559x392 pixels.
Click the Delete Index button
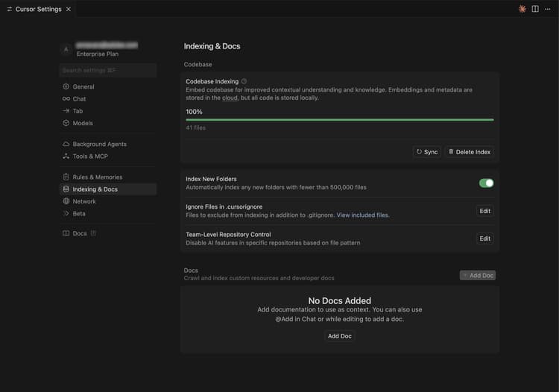coord(470,152)
